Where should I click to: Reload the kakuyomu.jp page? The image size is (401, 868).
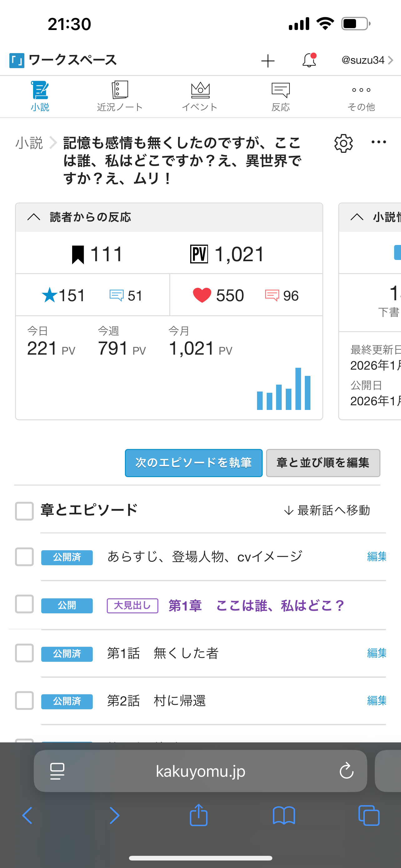pyautogui.click(x=346, y=771)
